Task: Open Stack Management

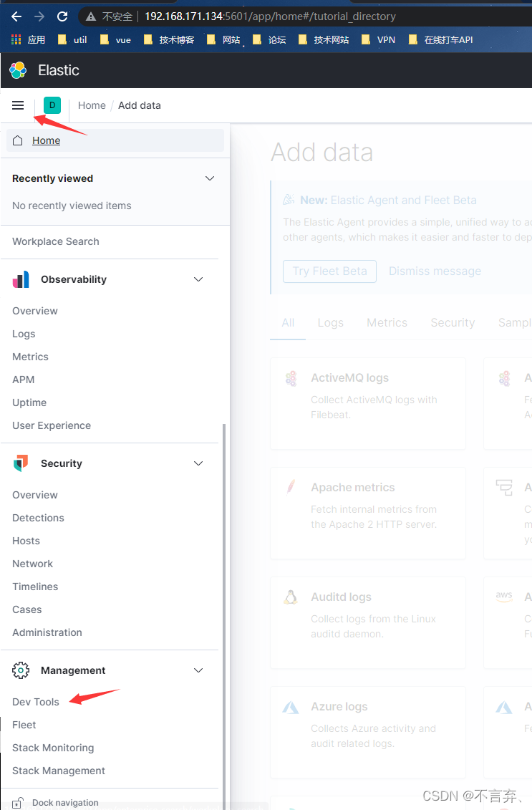Action: pyautogui.click(x=59, y=771)
